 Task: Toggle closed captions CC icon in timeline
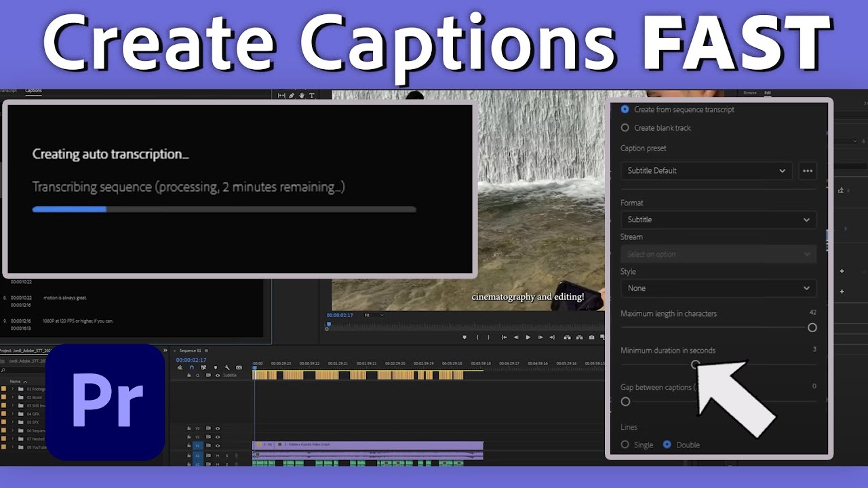coord(239,367)
